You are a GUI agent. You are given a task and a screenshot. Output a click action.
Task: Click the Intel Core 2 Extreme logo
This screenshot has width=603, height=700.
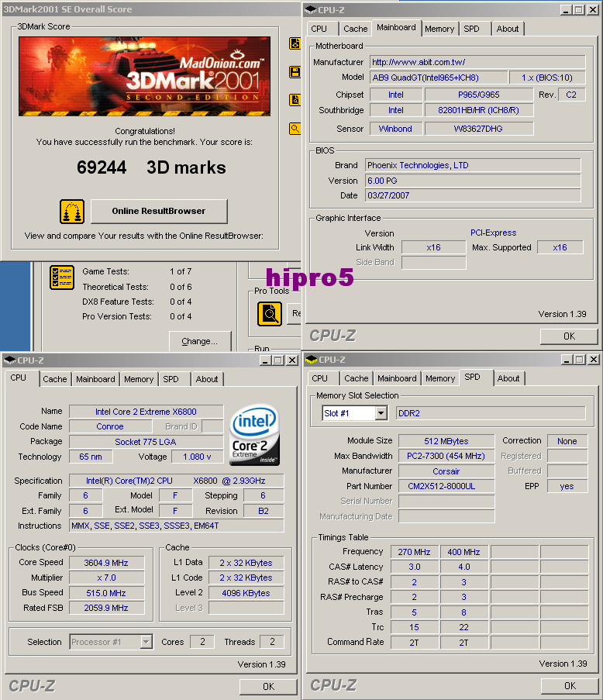(254, 435)
